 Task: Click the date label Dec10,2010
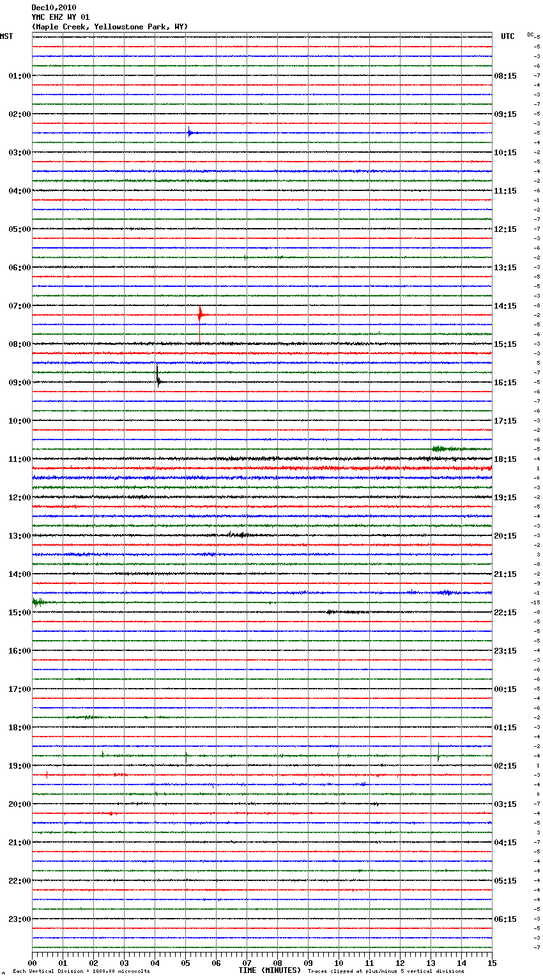click(54, 8)
